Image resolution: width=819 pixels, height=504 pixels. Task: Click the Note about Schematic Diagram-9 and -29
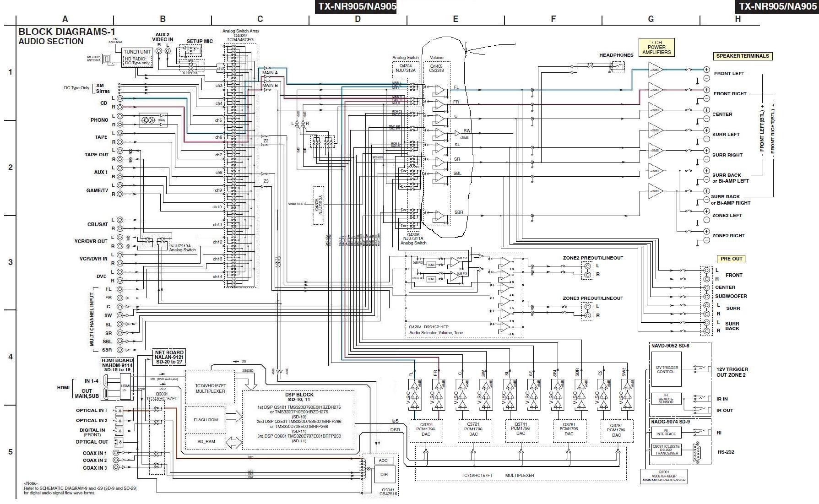point(80,488)
